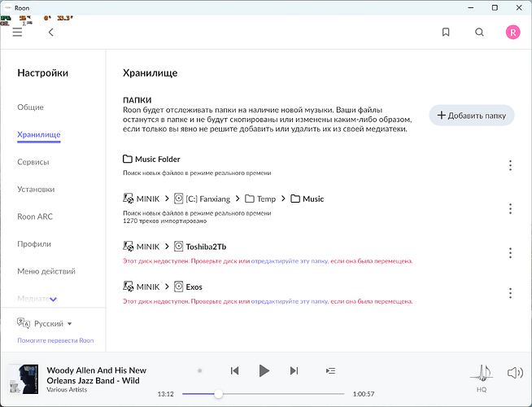Open the profile avatar R
This screenshot has width=532, height=407.
pos(512,33)
